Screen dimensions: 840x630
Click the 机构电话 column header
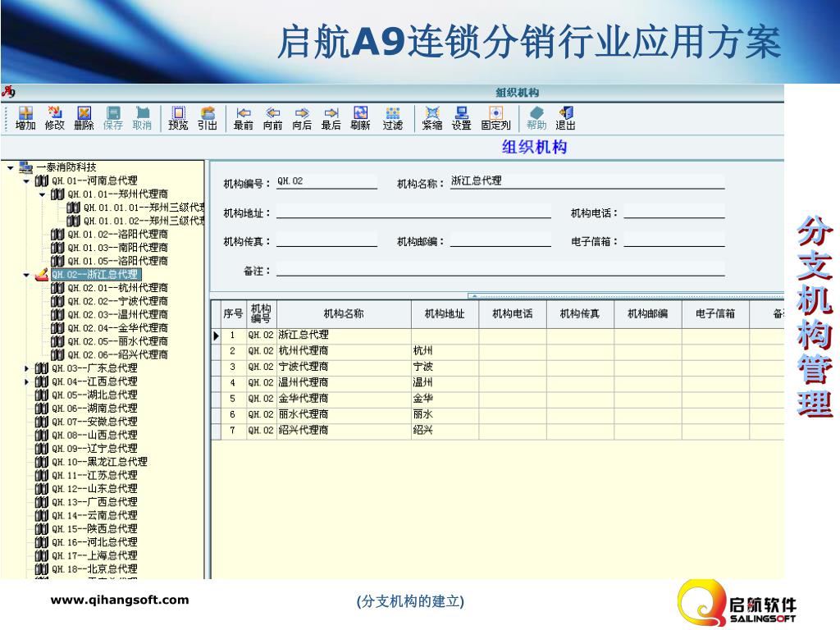pyautogui.click(x=513, y=314)
